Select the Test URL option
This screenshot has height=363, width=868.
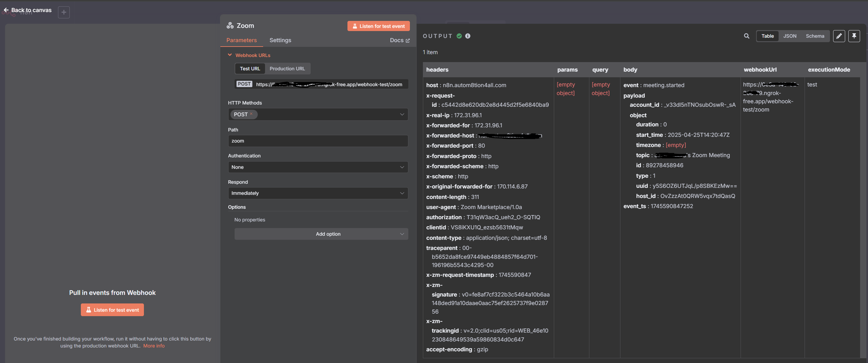[250, 68]
